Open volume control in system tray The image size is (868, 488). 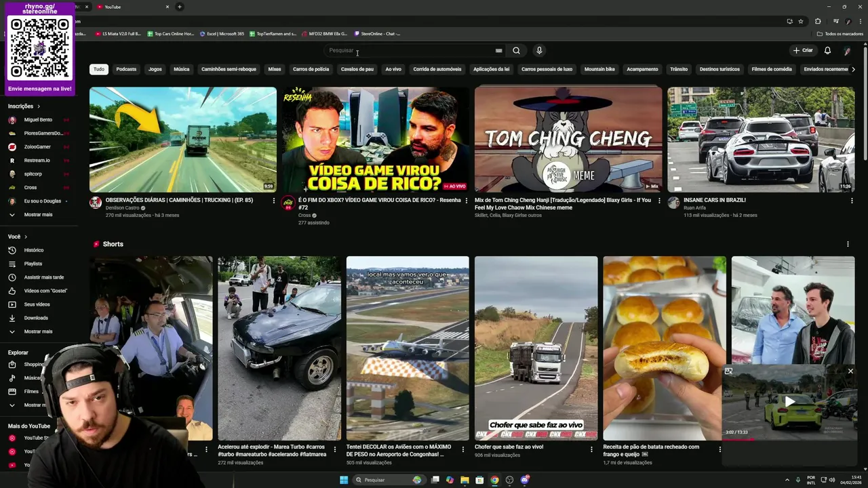(832, 480)
